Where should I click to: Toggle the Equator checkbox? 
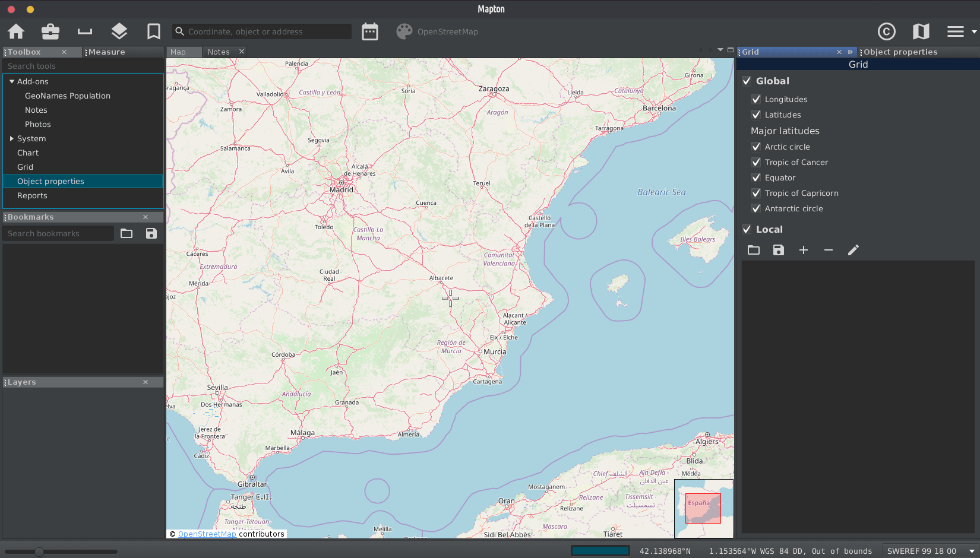pos(756,177)
